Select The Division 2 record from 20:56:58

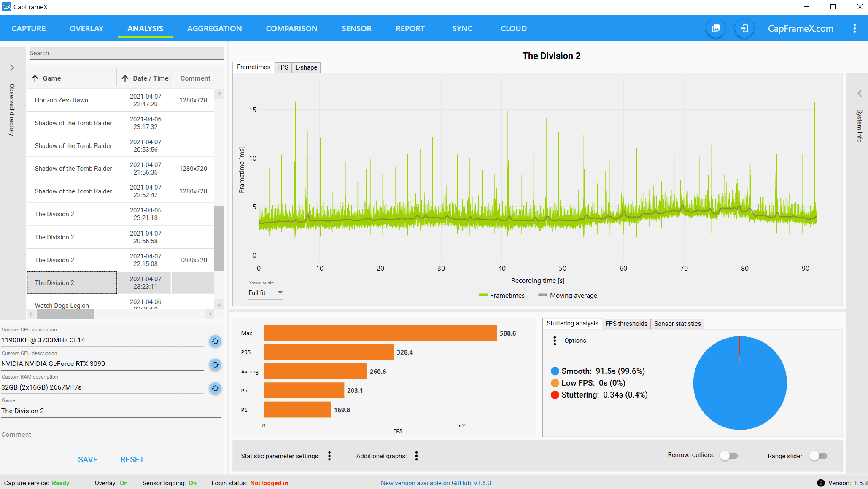pos(121,237)
